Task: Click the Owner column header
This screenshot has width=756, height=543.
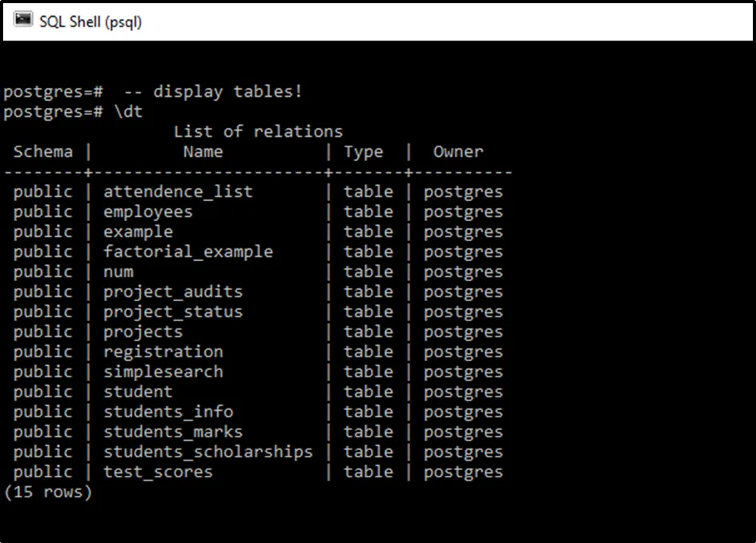Action: point(458,152)
